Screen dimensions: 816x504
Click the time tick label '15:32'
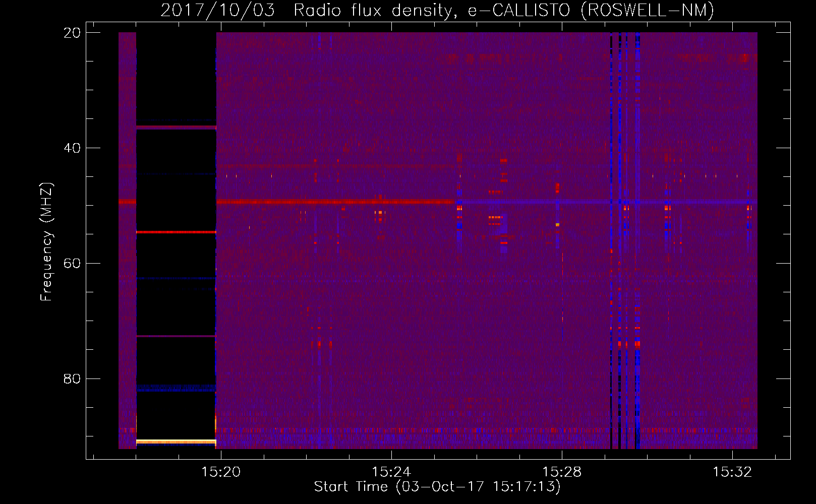click(732, 472)
